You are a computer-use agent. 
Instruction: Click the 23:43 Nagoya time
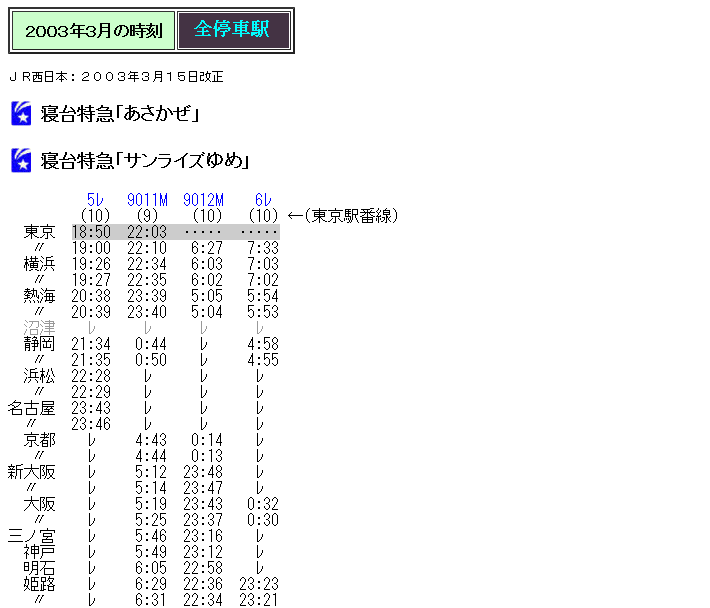click(x=91, y=408)
